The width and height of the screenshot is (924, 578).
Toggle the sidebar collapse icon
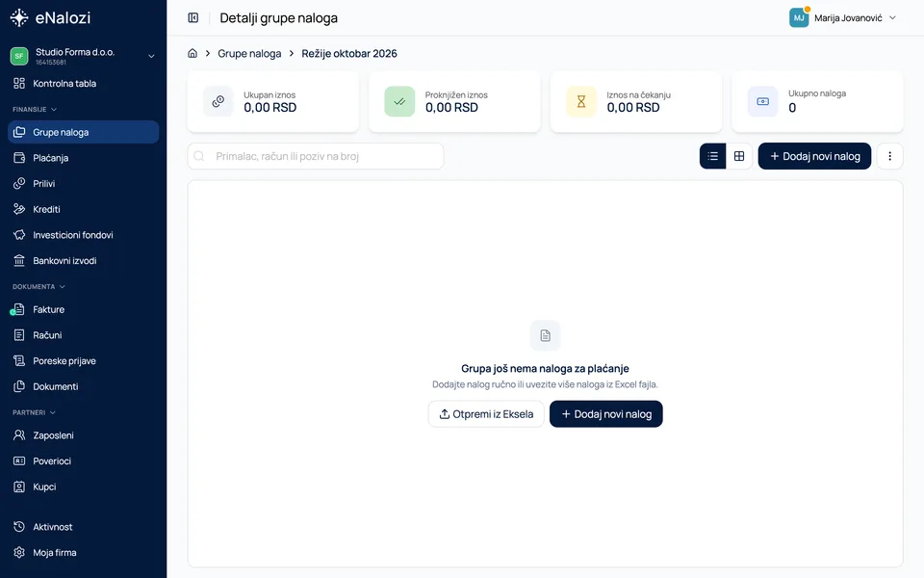193,17
